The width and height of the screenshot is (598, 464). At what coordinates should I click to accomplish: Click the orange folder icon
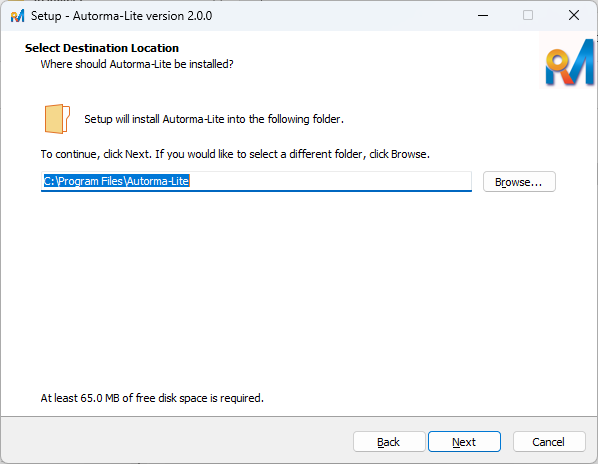(x=57, y=119)
